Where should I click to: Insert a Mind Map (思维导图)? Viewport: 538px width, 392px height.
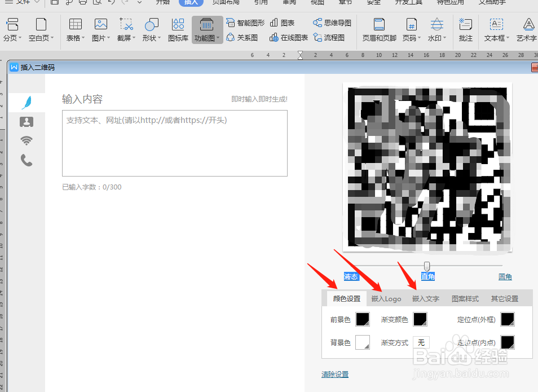pos(332,23)
